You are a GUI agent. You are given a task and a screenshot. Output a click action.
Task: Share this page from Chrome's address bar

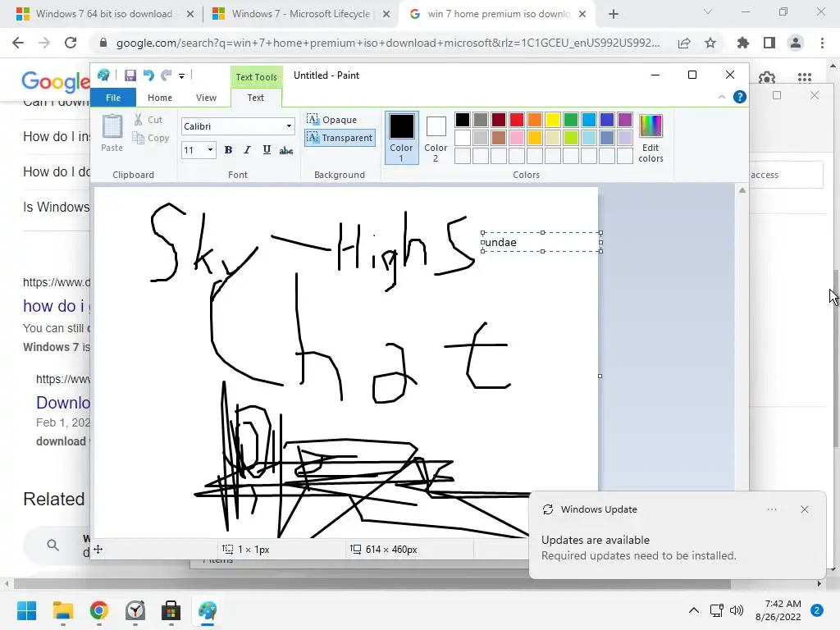point(684,43)
